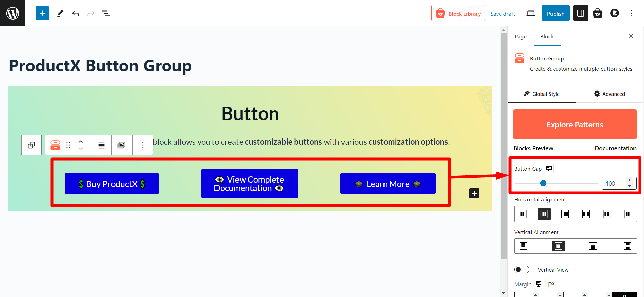Open Margin responsive device settings
644x297 pixels.
pyautogui.click(x=538, y=284)
